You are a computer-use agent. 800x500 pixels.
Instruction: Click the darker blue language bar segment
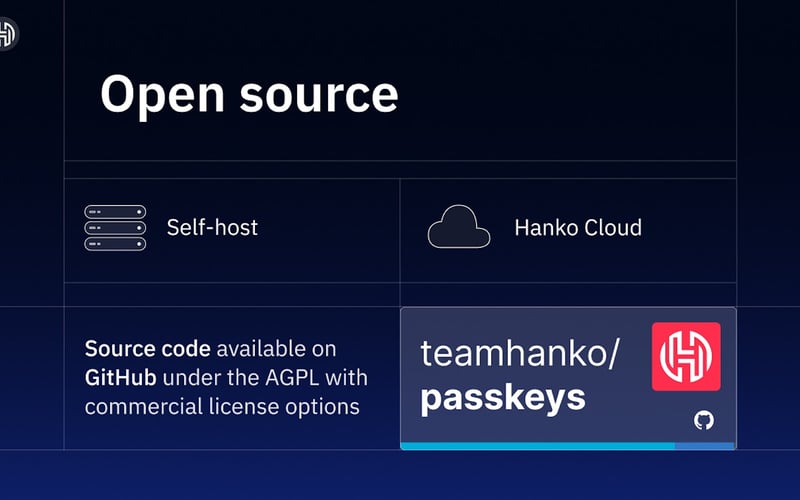pyautogui.click(x=705, y=446)
